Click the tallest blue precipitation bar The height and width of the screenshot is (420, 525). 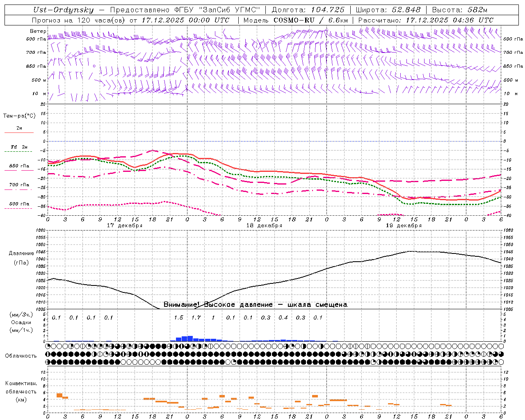(x=190, y=338)
